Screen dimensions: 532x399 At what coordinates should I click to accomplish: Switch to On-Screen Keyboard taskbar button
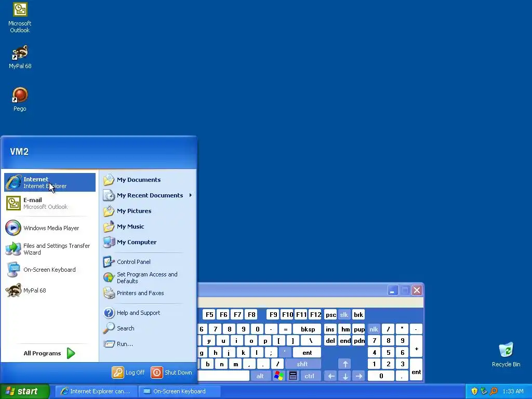(x=179, y=391)
